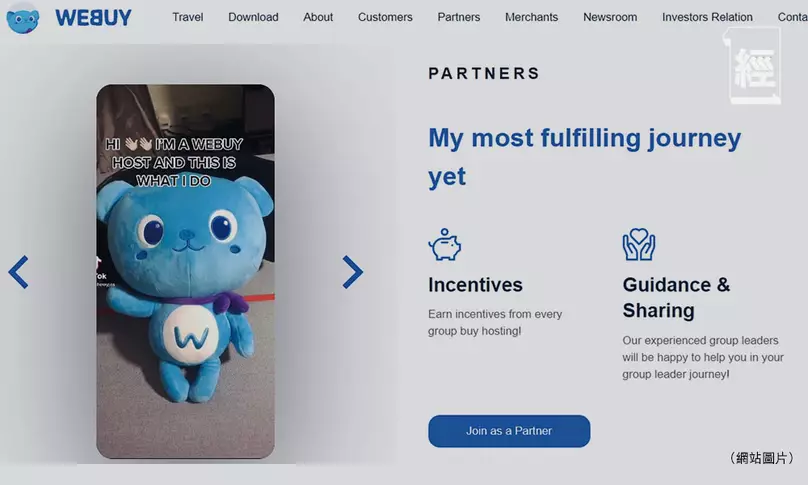This screenshot has height=485, width=808.
Task: Open the Download page in navigation
Action: [253, 17]
